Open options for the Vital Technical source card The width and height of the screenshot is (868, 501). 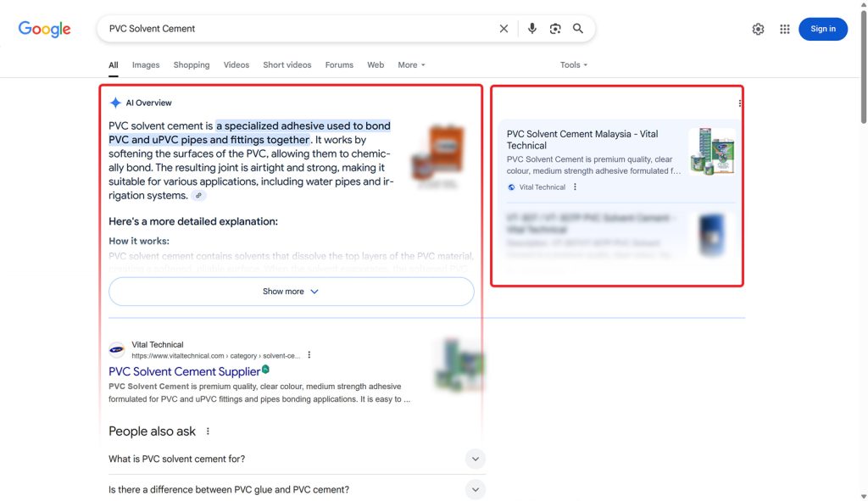click(576, 187)
